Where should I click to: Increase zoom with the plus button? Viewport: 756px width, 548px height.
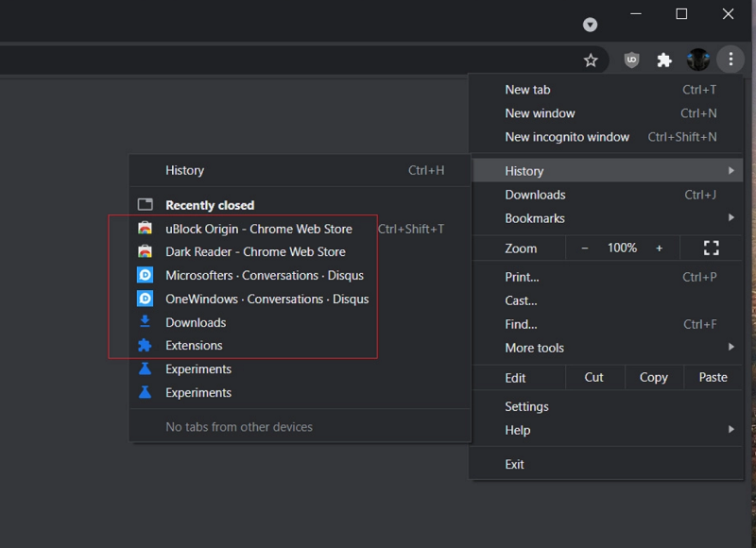659,248
